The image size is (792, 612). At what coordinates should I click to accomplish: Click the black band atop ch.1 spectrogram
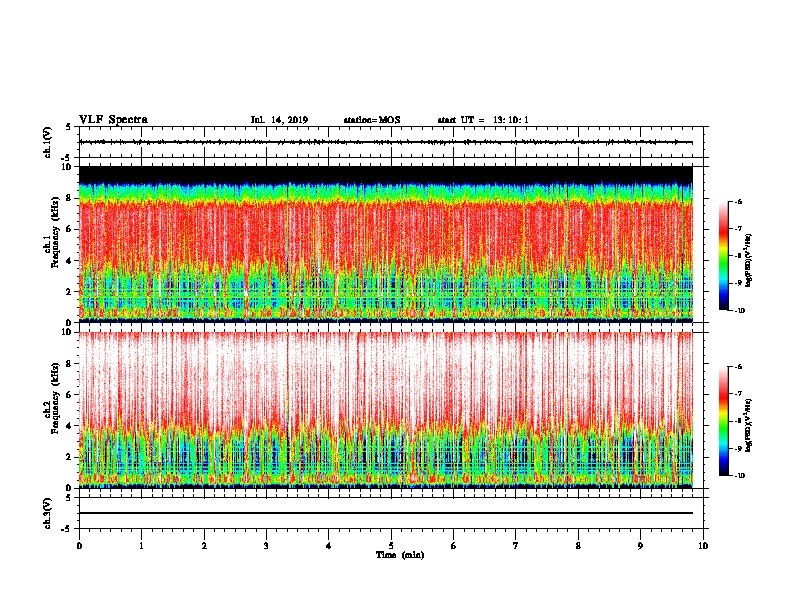386,174
